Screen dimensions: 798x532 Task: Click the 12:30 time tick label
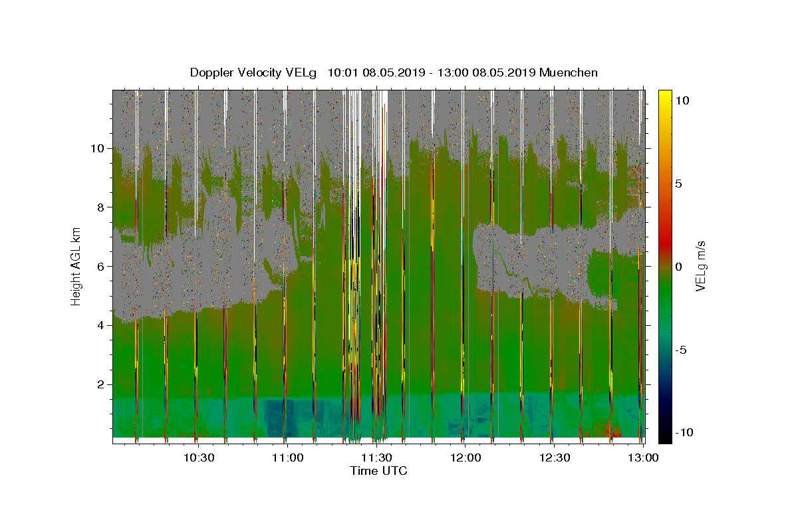(x=555, y=458)
